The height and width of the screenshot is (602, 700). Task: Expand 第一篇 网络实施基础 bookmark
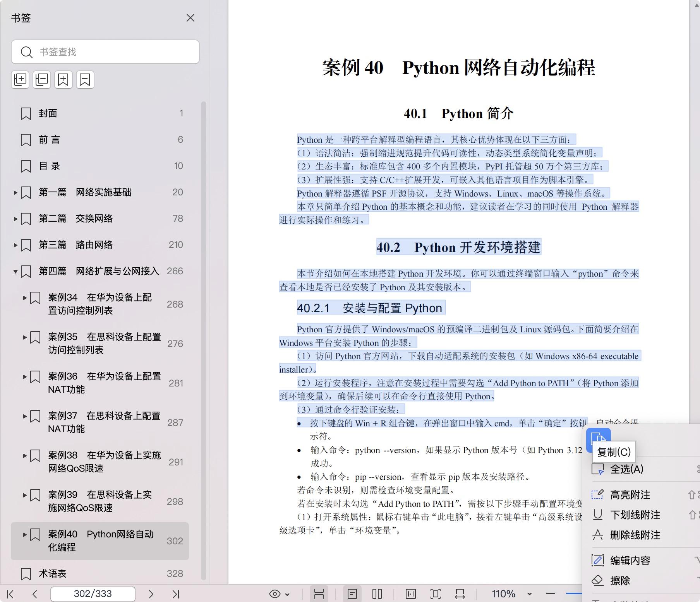pyautogui.click(x=15, y=192)
